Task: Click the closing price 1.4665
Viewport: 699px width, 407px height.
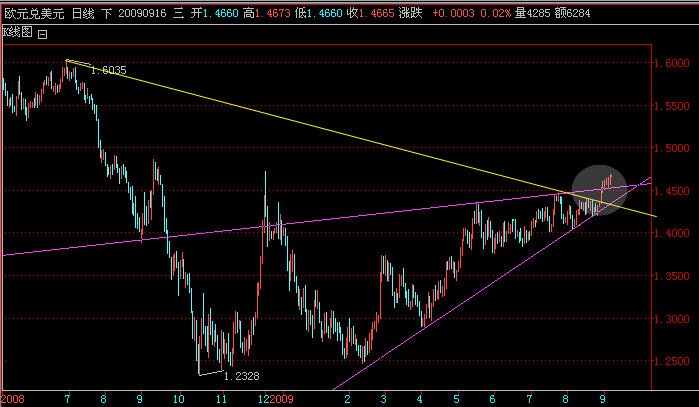Action: [377, 13]
